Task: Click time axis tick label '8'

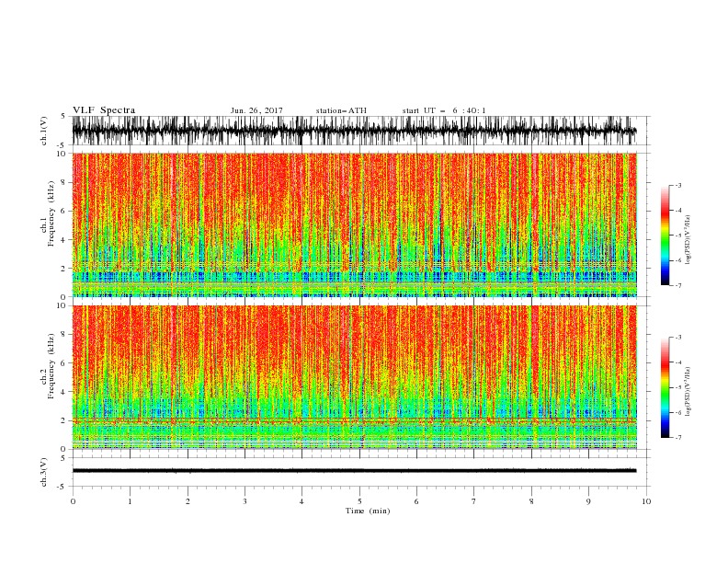Action: [531, 501]
